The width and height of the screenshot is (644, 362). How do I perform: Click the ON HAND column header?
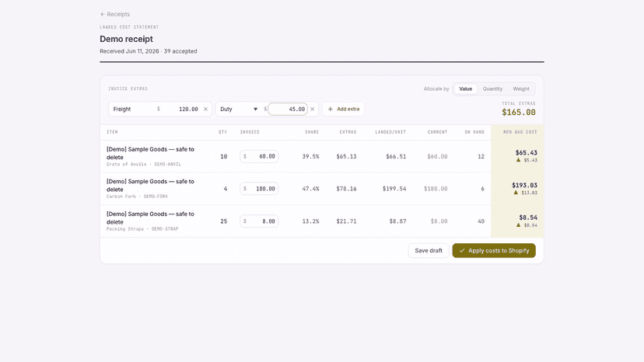coord(474,132)
